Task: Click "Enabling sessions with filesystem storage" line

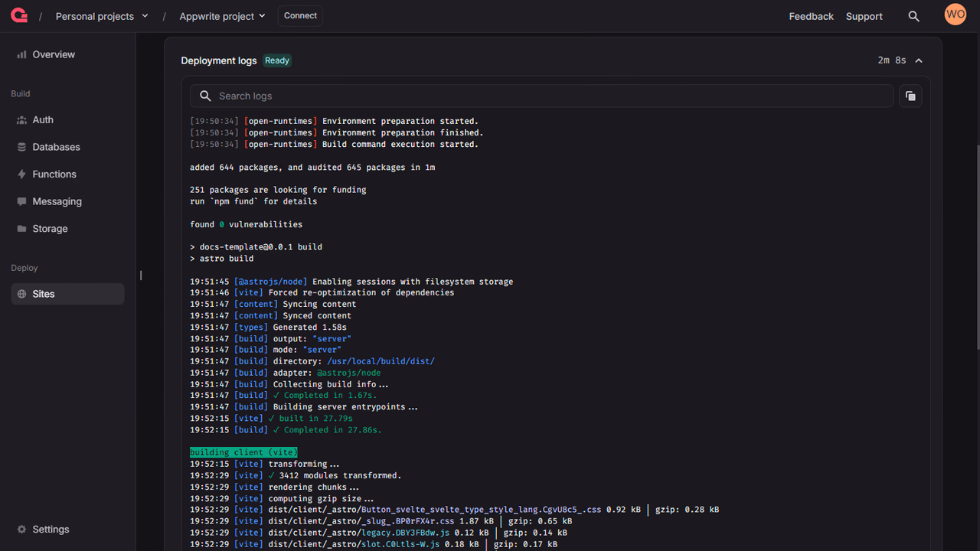Action: coord(351,282)
